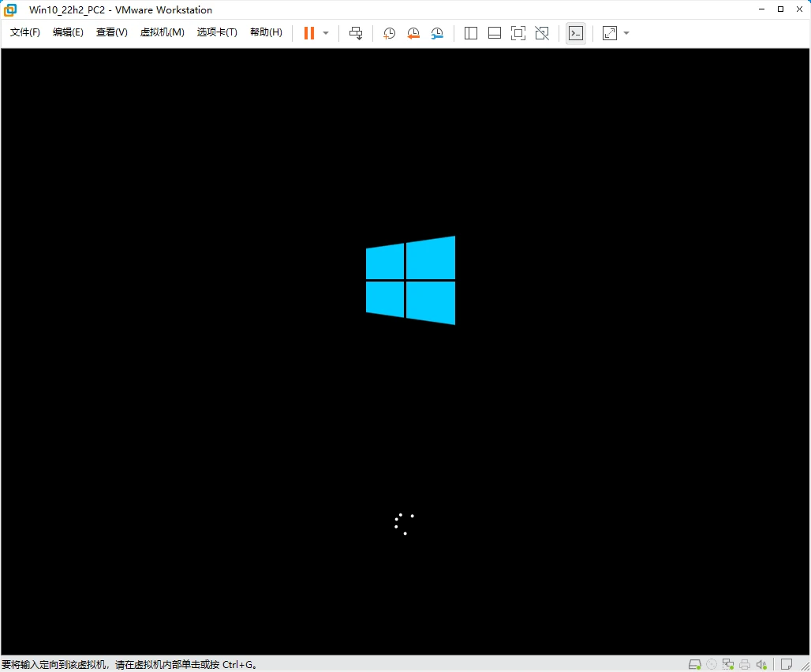The image size is (811, 672).
Task: Open the 查看(V) menu
Action: (112, 32)
